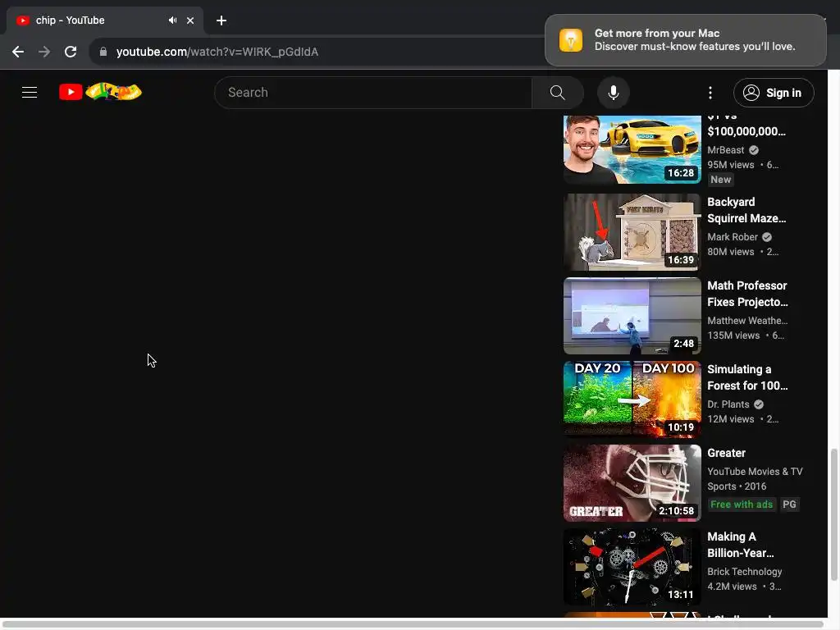Click 135M views text
The image size is (840, 630).
pos(733,335)
